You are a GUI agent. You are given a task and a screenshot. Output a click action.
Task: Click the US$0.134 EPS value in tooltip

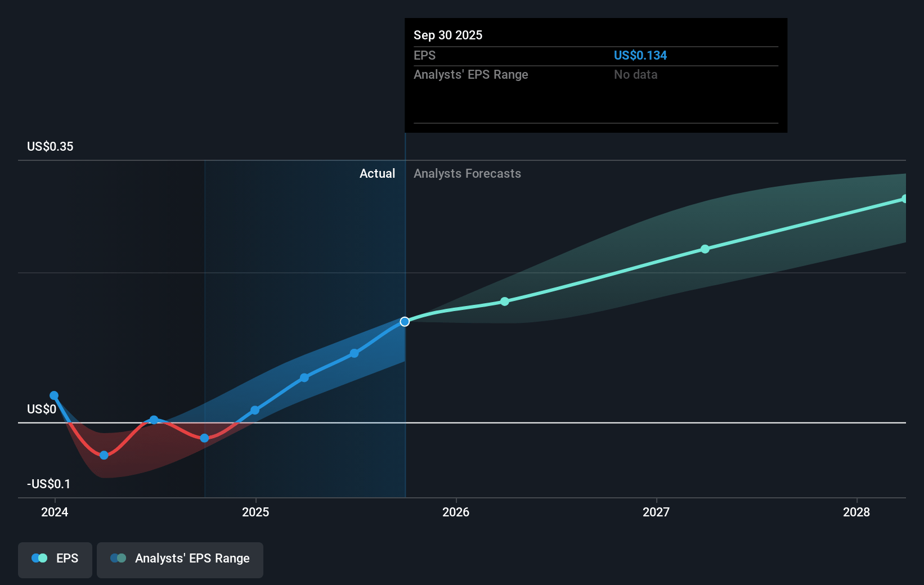coord(640,56)
